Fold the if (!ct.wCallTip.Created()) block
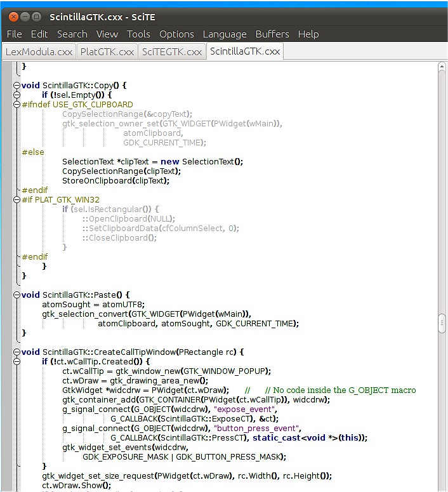Image resolution: width=448 pixels, height=492 pixels. click(17, 361)
